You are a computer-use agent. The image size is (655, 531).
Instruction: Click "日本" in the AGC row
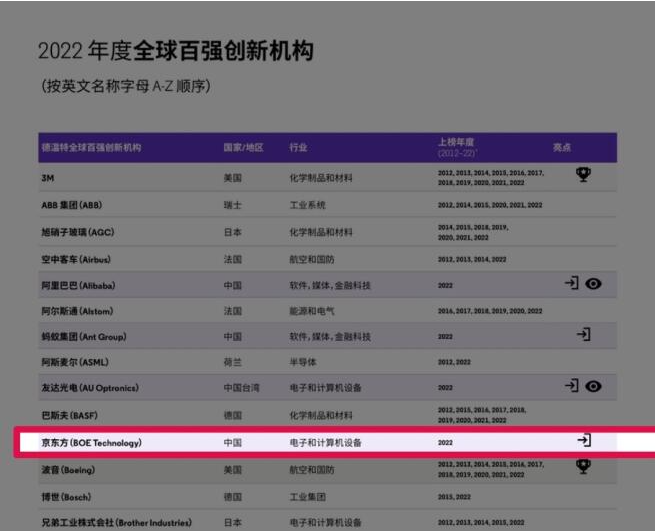(233, 232)
